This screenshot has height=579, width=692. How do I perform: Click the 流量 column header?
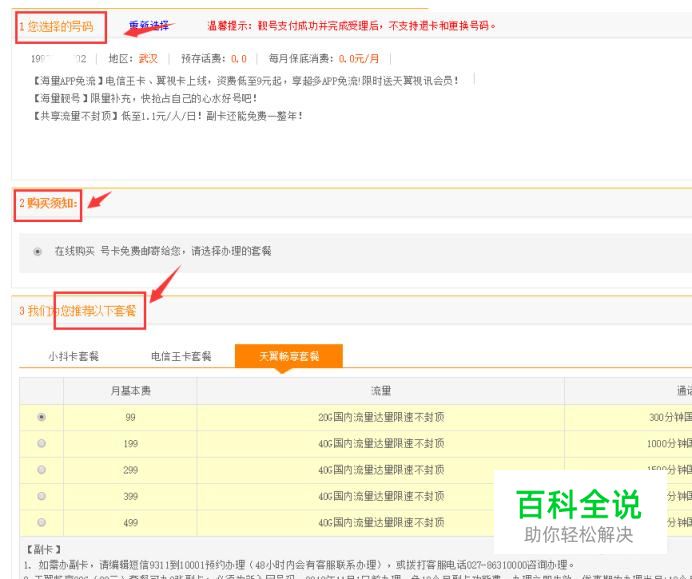pyautogui.click(x=380, y=391)
